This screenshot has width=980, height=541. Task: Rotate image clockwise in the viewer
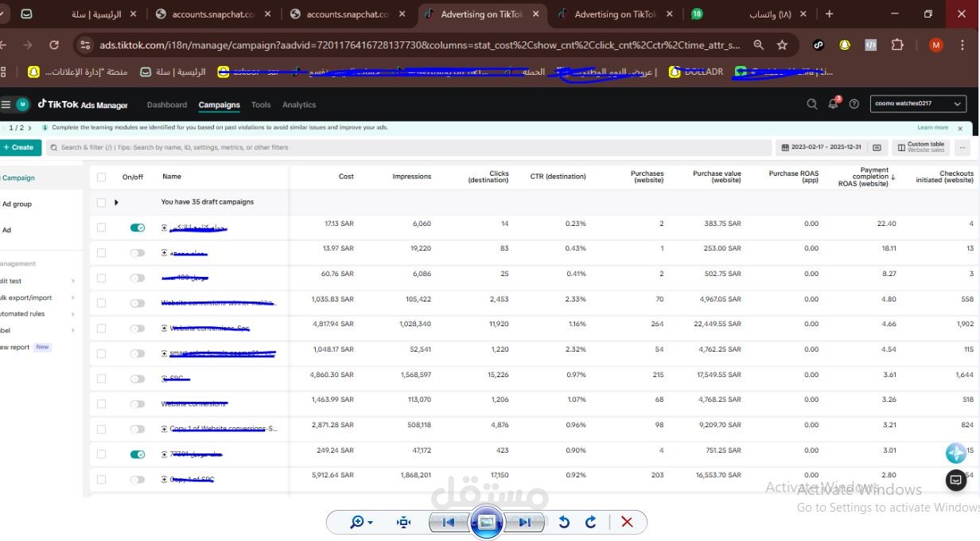coord(590,522)
